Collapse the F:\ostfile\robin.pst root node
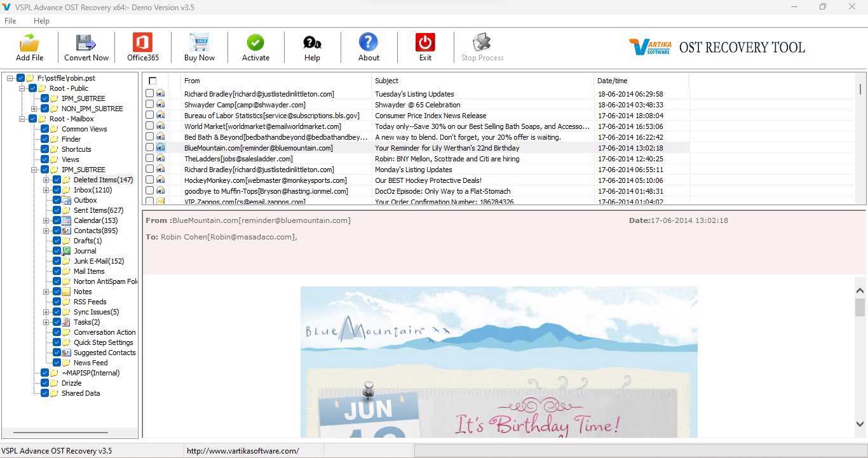Screen dimensions: 868x458 click(x=10, y=78)
